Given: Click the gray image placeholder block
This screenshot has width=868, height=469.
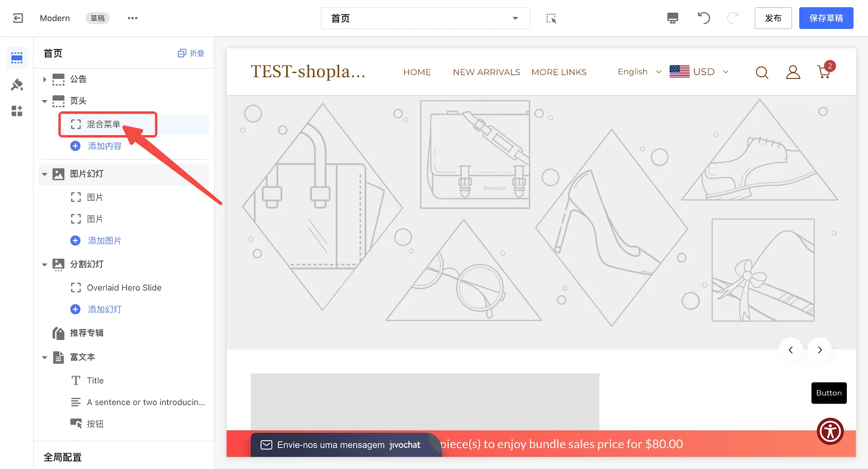Looking at the screenshot, I should [425, 402].
